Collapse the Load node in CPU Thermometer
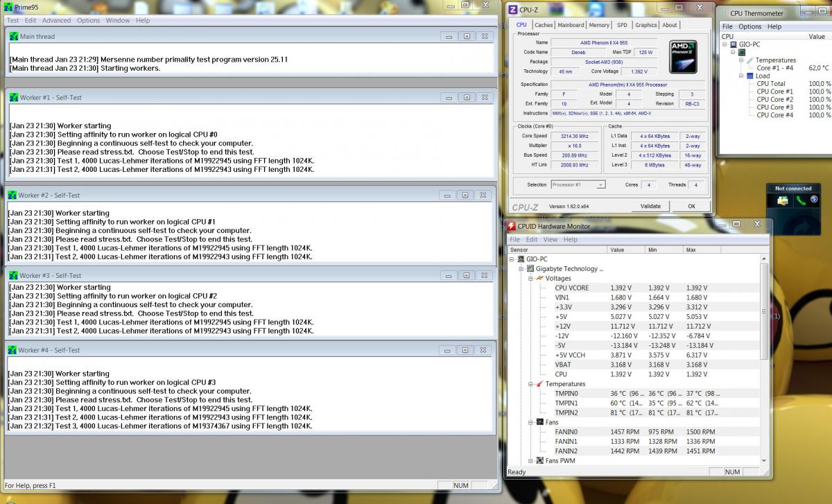 coord(741,76)
